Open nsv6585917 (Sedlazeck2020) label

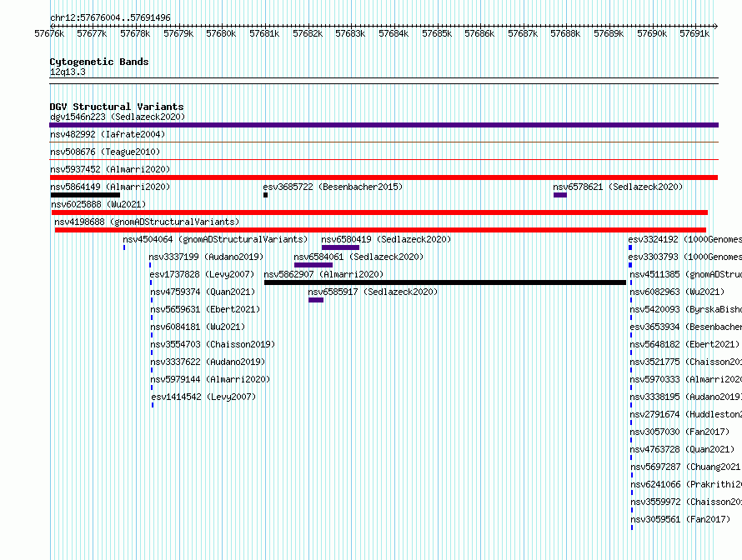[373, 292]
